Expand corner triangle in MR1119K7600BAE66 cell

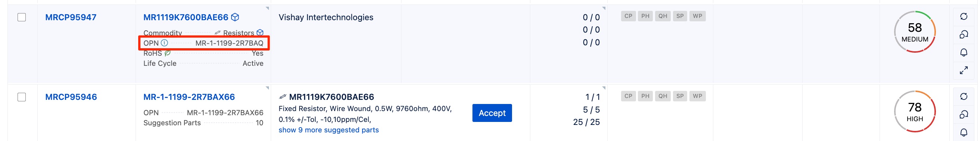(x=267, y=8)
